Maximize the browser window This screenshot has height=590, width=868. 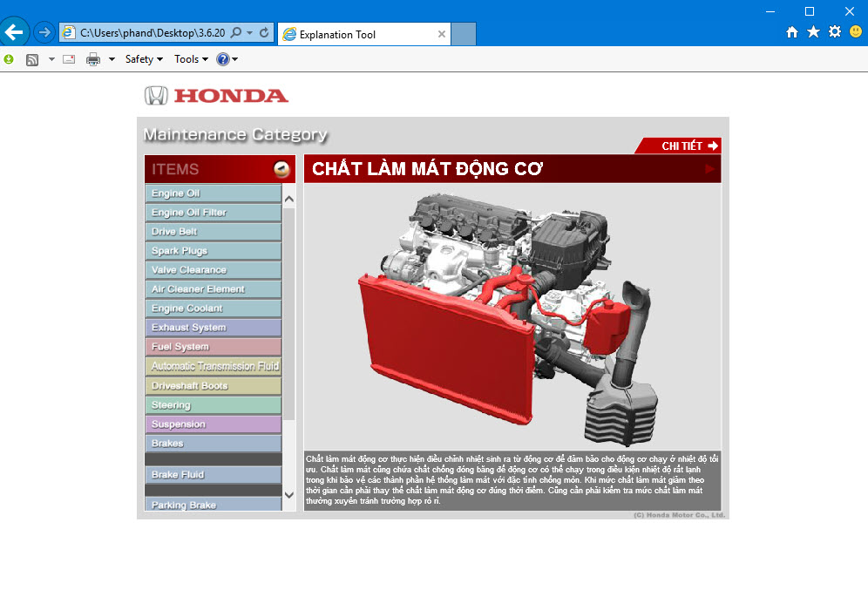tap(810, 11)
